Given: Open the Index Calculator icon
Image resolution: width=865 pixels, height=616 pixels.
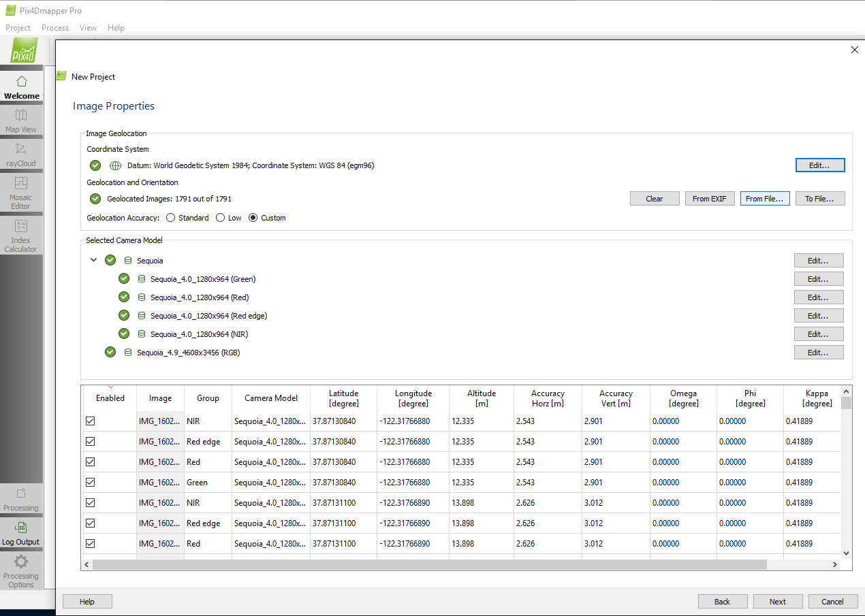Looking at the screenshot, I should point(21,226).
